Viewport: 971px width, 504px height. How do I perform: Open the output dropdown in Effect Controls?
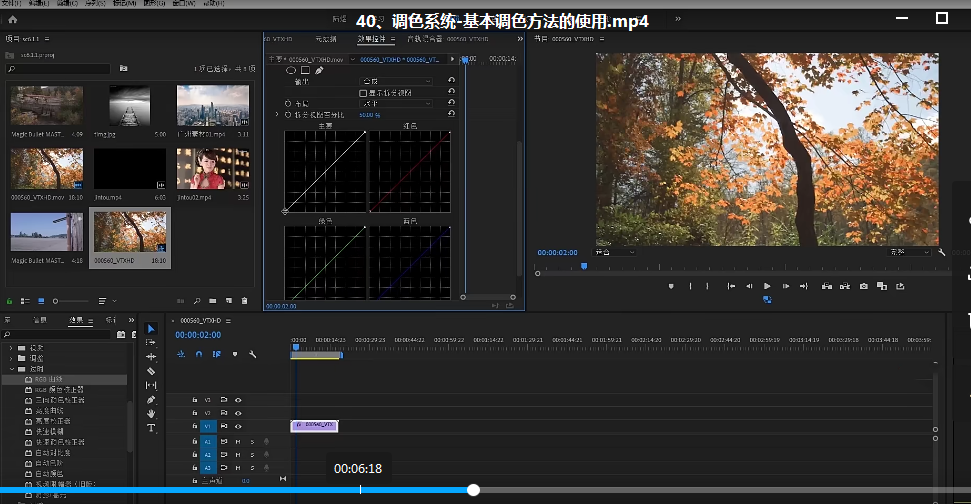(x=396, y=81)
